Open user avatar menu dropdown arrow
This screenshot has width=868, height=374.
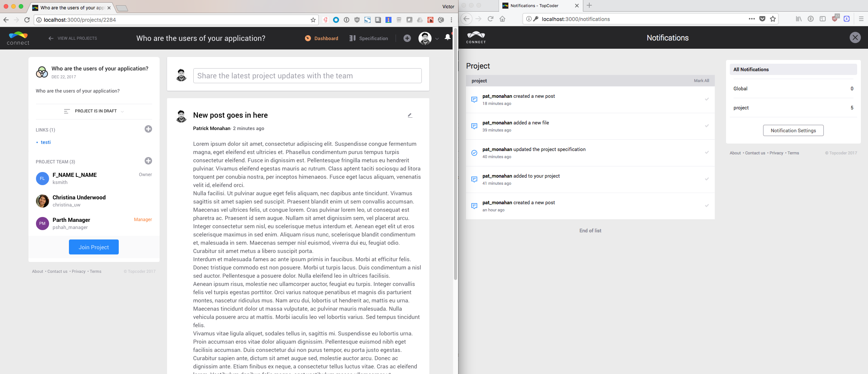(437, 39)
